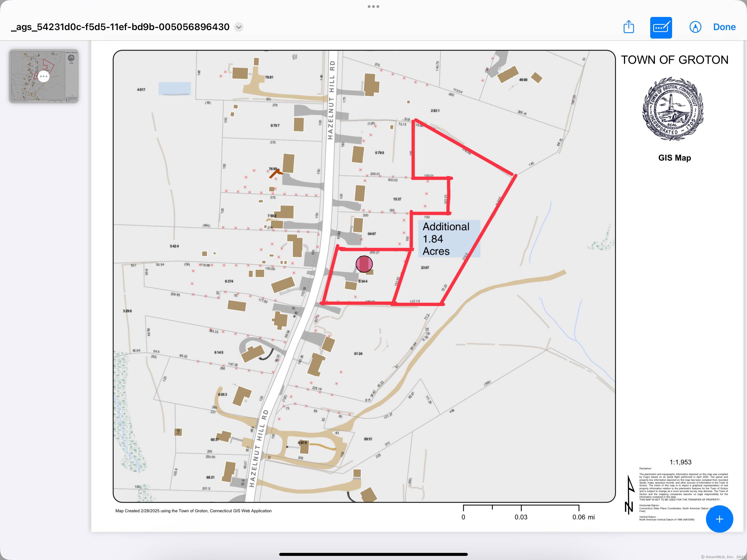
Task: Select the page thumbnail in sidebar
Action: [43, 76]
